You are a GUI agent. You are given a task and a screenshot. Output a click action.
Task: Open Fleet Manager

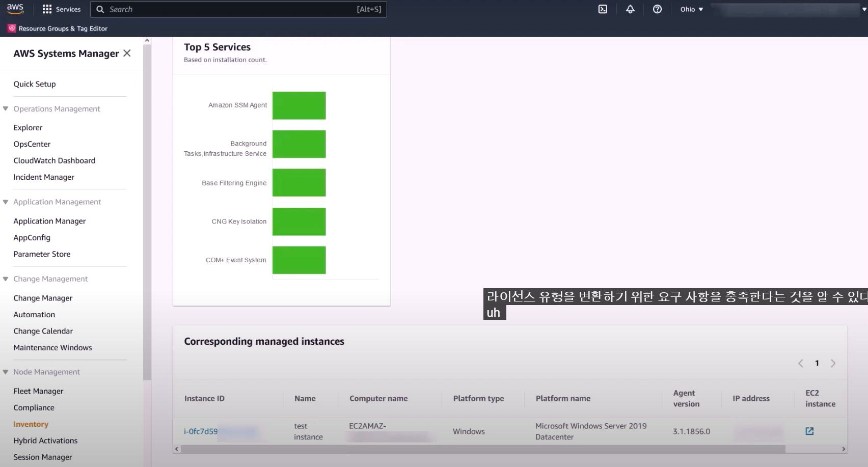[39, 391]
